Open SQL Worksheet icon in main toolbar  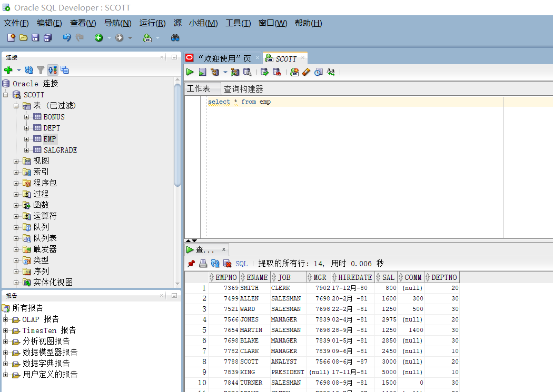(147, 37)
